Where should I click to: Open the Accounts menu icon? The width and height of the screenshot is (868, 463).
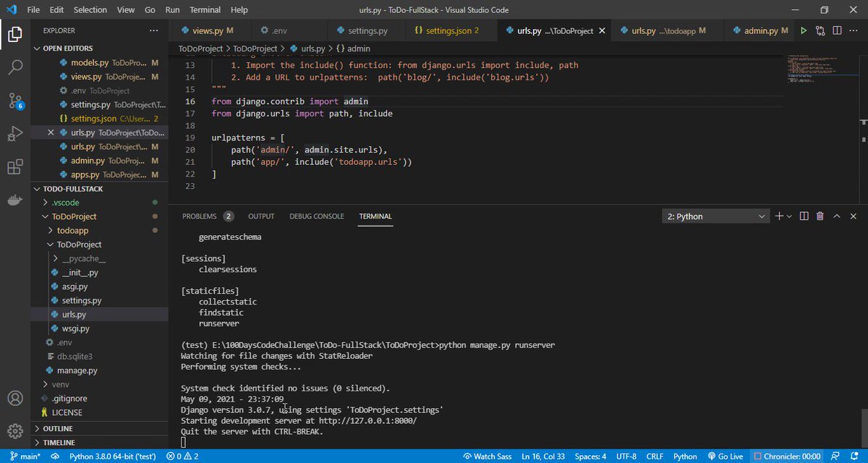(x=14, y=398)
